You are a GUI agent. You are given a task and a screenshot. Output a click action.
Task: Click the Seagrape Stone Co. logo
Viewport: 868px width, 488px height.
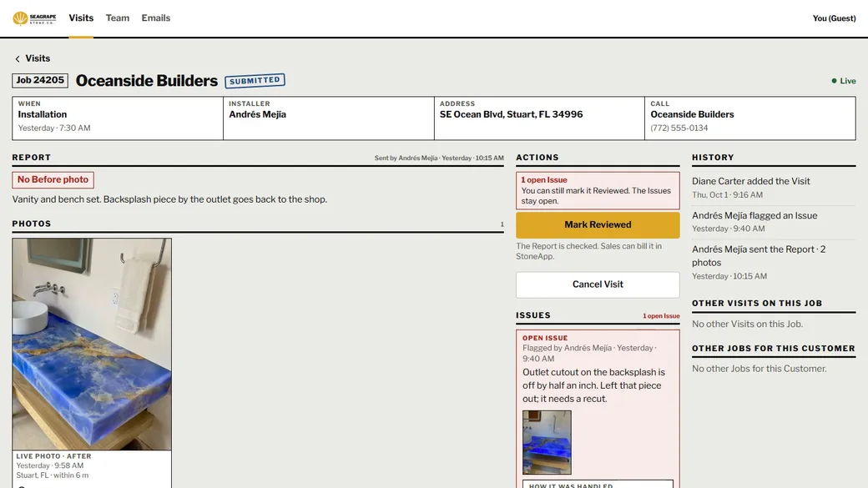(x=34, y=18)
